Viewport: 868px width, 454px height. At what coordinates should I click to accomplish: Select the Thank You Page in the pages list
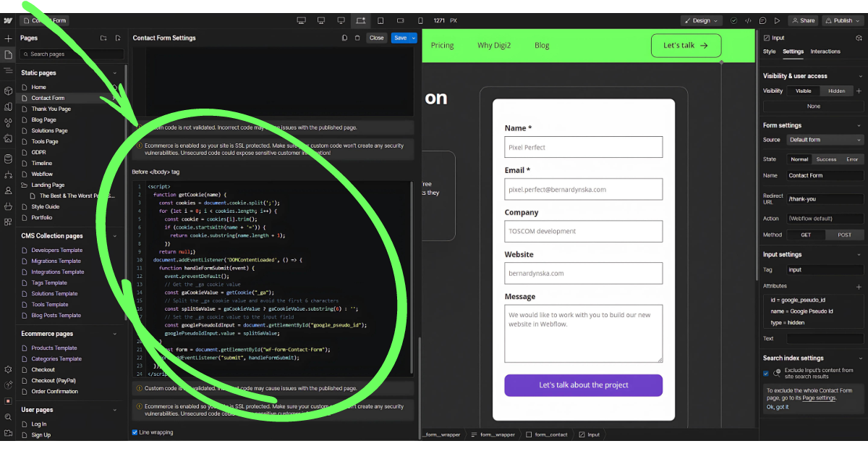tap(51, 109)
